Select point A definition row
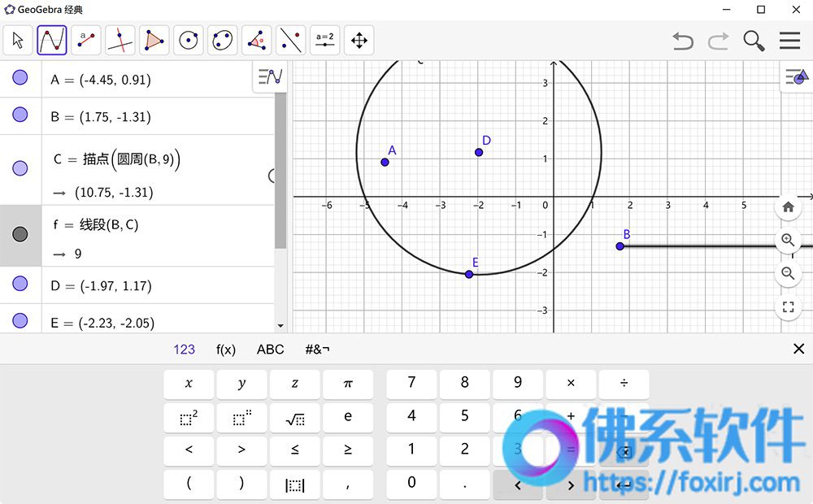The image size is (813, 504). pos(158,80)
